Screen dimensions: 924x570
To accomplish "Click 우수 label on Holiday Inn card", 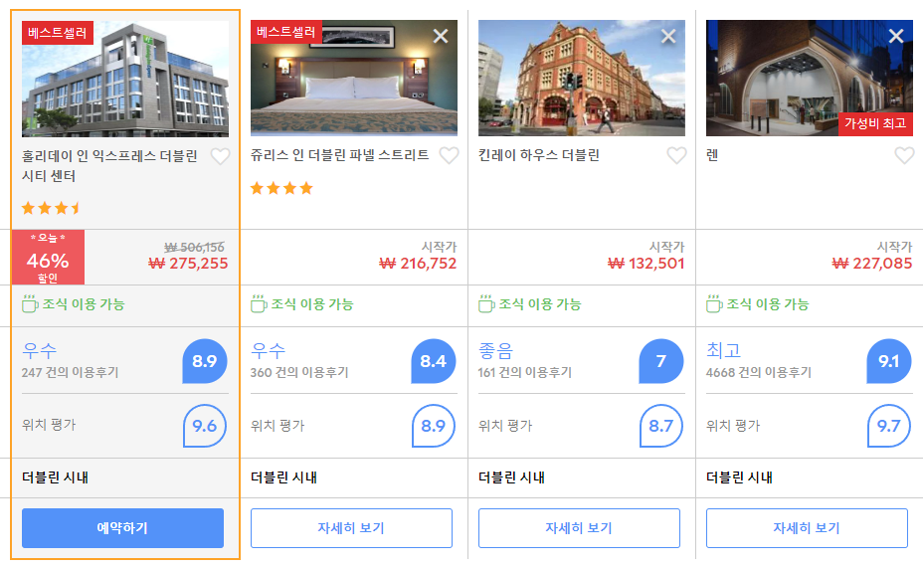I will click(x=40, y=351).
